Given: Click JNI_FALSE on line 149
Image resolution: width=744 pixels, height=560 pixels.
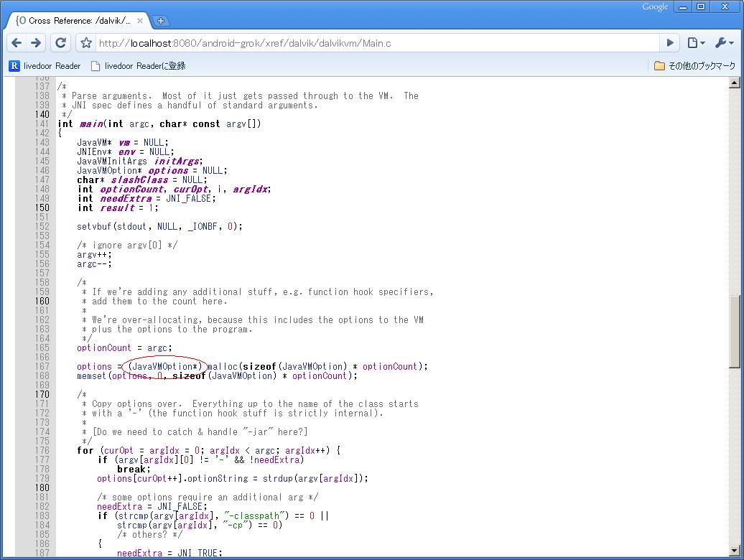Looking at the screenshot, I should pyautogui.click(x=189, y=198).
